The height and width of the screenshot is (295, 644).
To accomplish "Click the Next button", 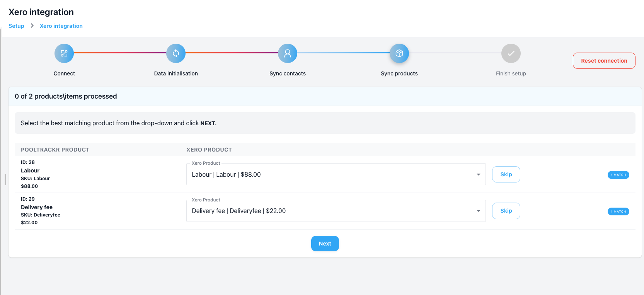I will [325, 244].
